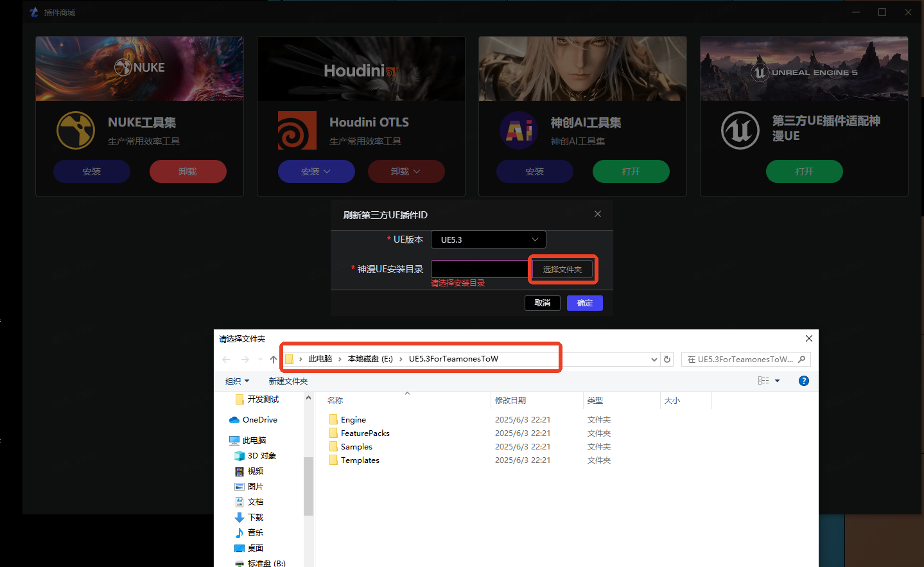Click the Unreal Engine round logo icon
This screenshot has width=924, height=567.
coord(740,130)
